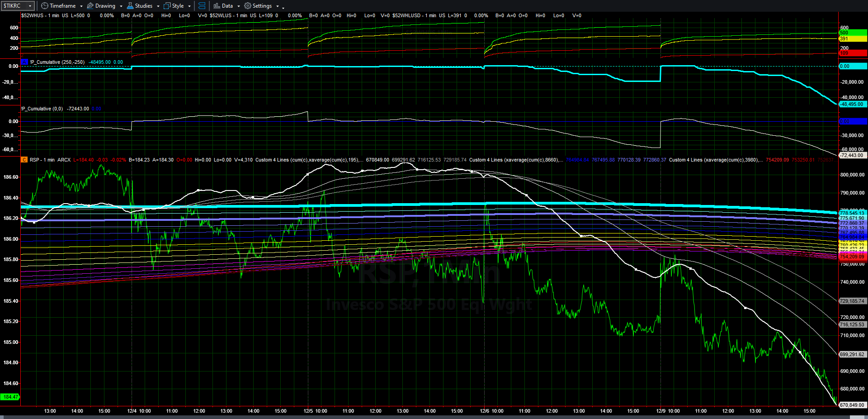Click the 12/9 10:00 time axis label
The width and height of the screenshot is (868, 419).
point(668,411)
